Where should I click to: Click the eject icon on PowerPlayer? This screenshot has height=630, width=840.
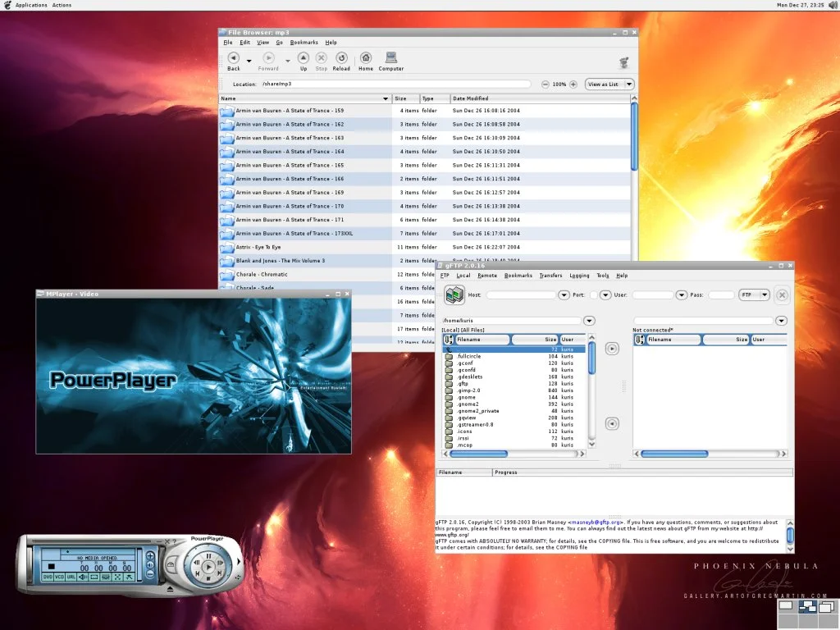point(170,589)
